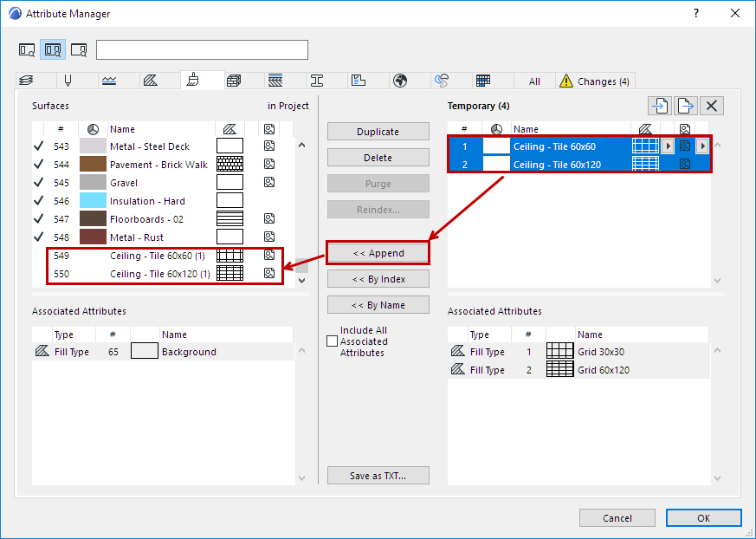Select Ceiling - Tile 60x120 (1) in project list
756x539 pixels.
(164, 274)
